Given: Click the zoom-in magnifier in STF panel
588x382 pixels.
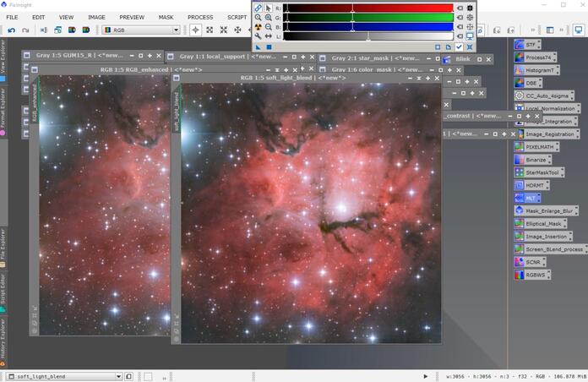Looking at the screenshot, I should (268, 17).
